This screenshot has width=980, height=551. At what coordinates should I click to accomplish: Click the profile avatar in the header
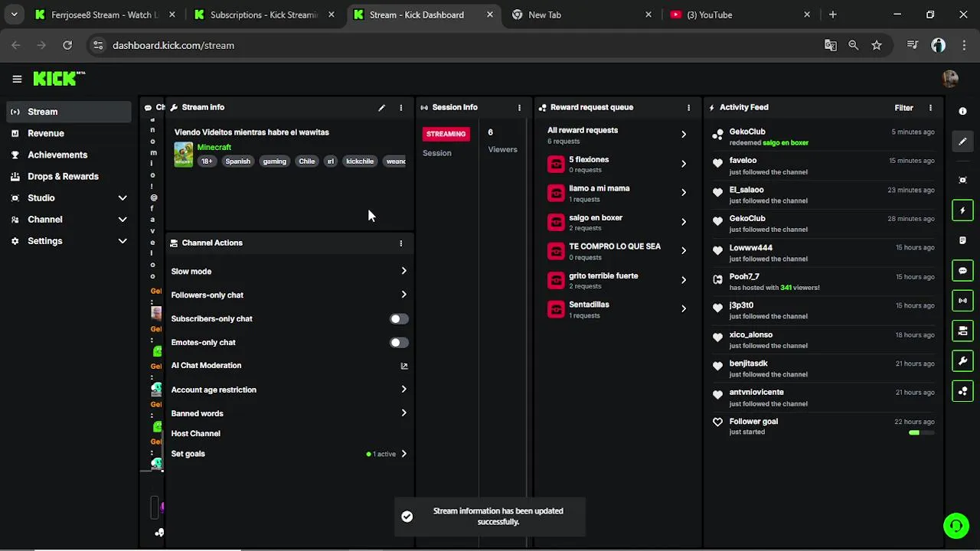click(950, 79)
